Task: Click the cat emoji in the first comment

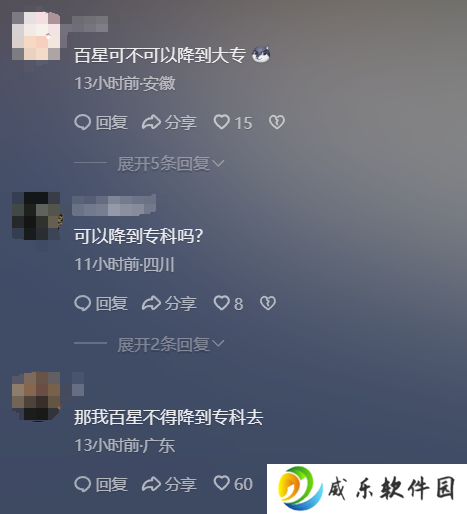Action: (x=261, y=55)
